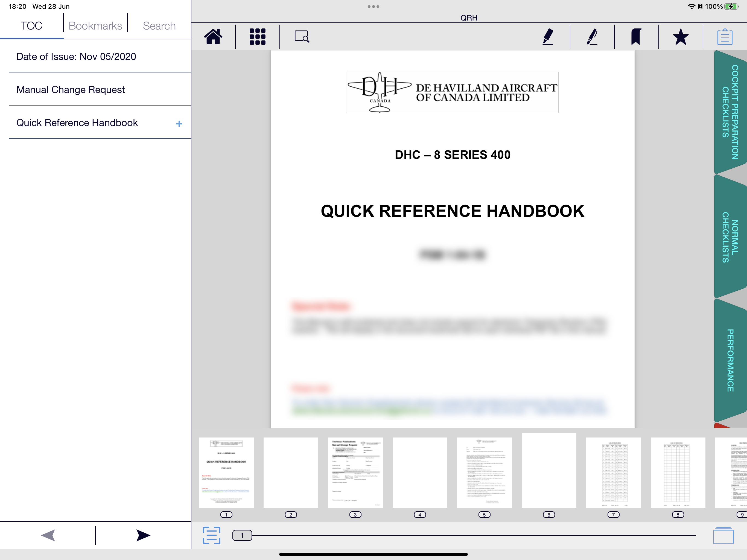Go forward with the right arrow
747x560 pixels.
143,535
